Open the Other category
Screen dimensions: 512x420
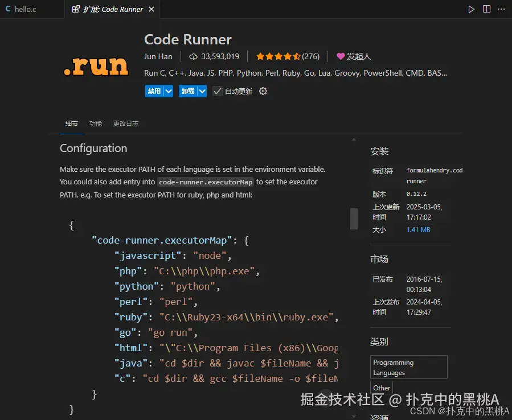[382, 388]
